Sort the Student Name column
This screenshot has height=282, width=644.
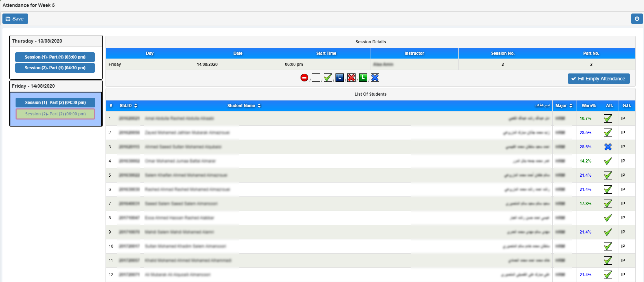click(259, 106)
